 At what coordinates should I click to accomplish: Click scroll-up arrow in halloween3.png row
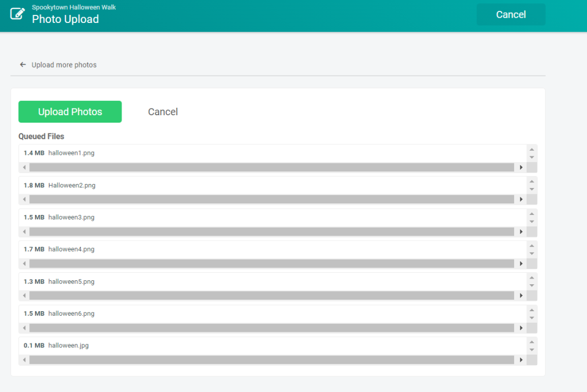(531, 214)
